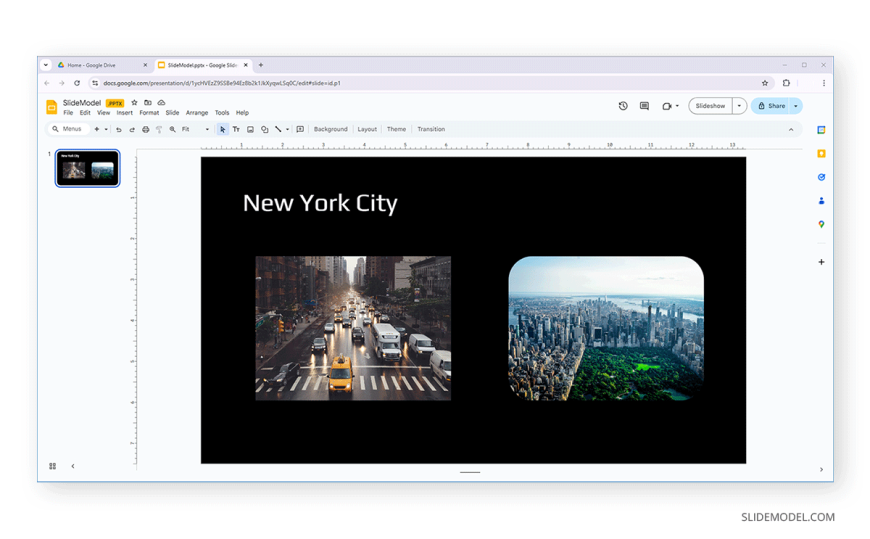
Task: Open version history clock icon
Action: tap(623, 106)
